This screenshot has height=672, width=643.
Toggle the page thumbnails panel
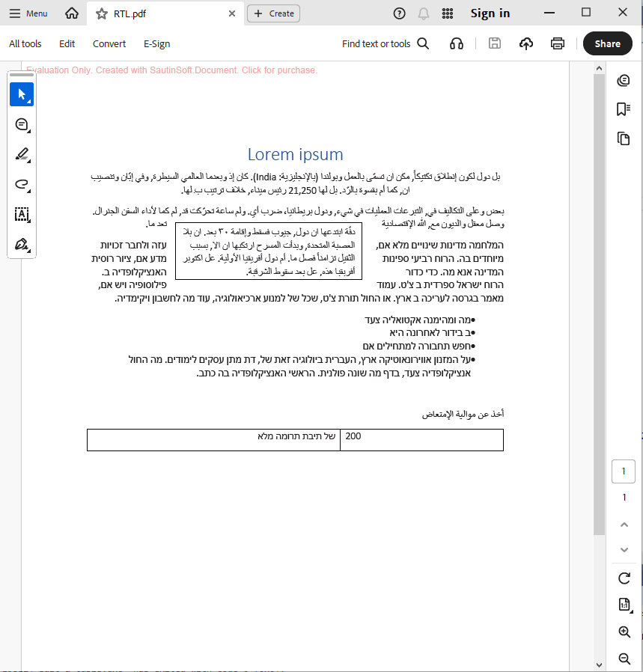(x=624, y=138)
